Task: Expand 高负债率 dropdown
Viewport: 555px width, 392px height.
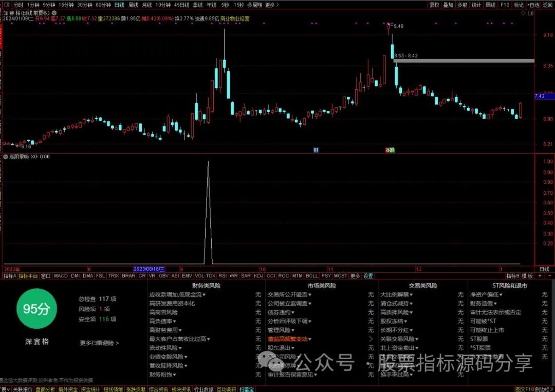Action: click(163, 321)
